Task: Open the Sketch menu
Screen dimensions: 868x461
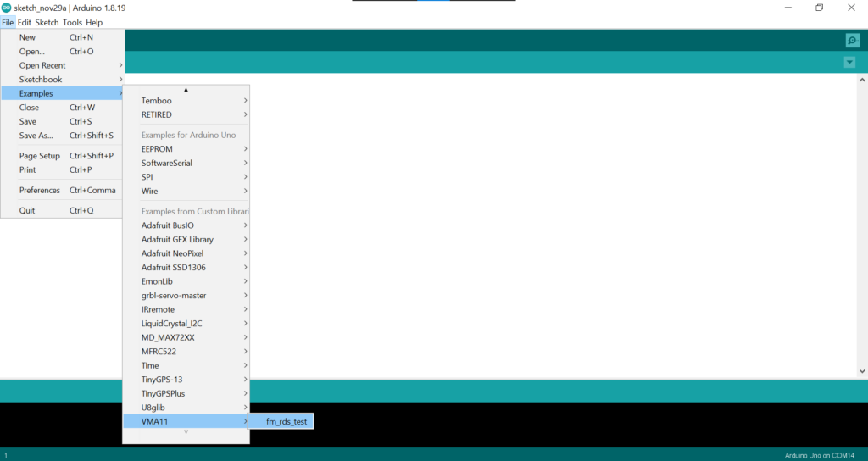Action: (x=47, y=22)
